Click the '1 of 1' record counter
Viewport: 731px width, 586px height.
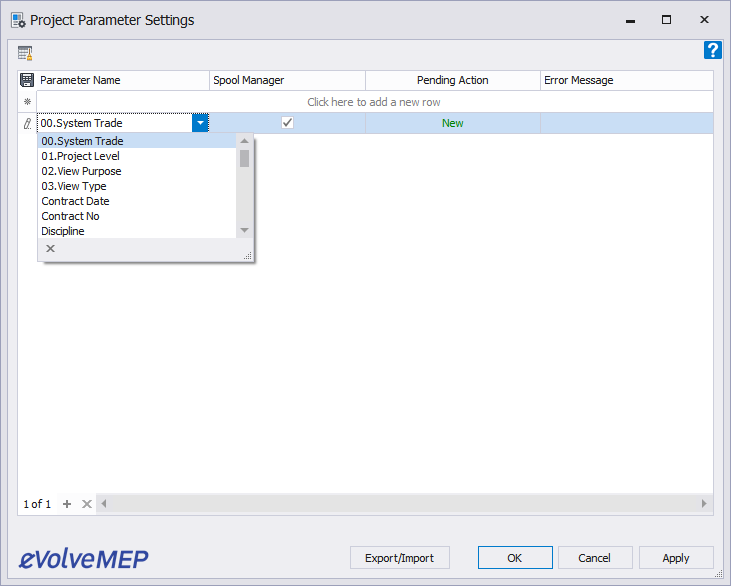click(x=37, y=504)
